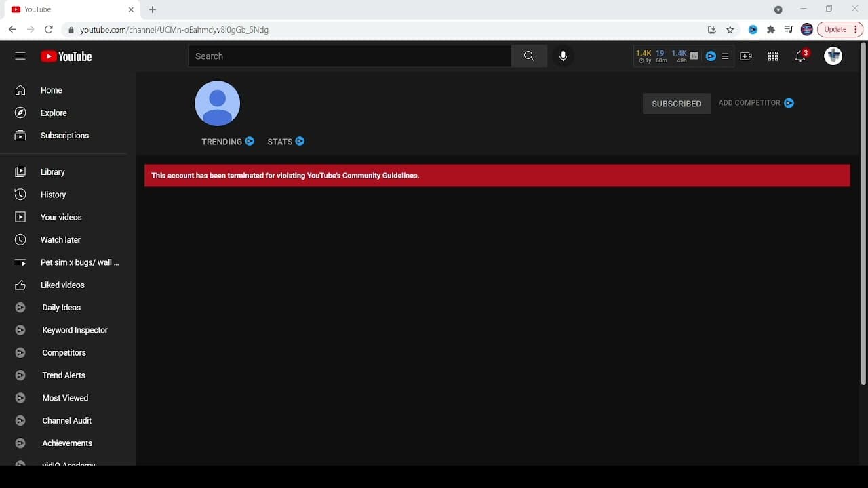
Task: Open Subscriptions in sidebar
Action: [68, 136]
